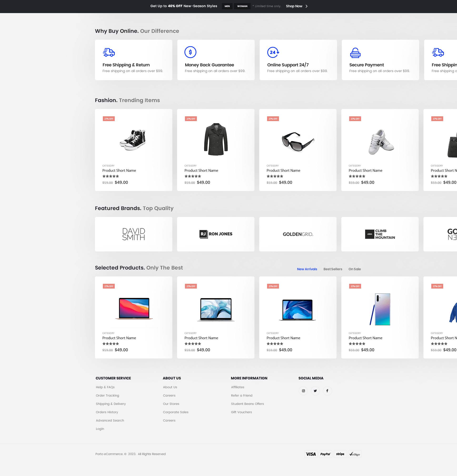Click the MEN button in banner
457x476 pixels.
(227, 6)
